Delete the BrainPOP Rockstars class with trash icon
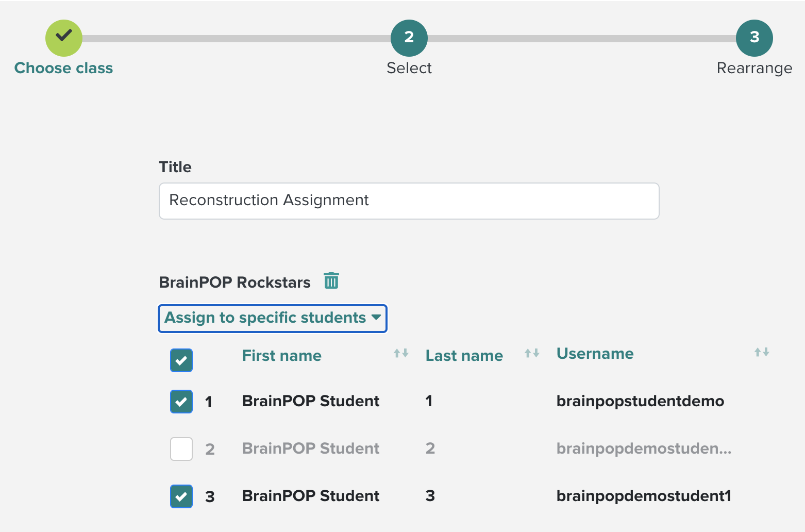The image size is (805, 532). click(x=331, y=281)
